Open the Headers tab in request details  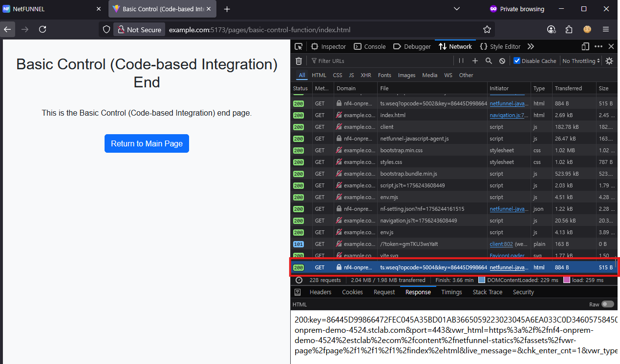(321, 292)
